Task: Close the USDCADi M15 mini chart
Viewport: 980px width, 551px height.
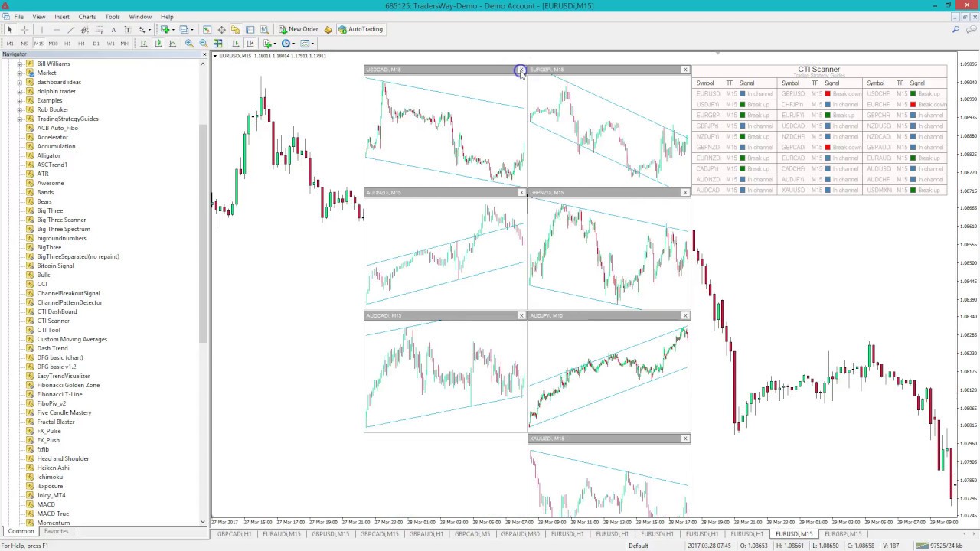Action: pos(521,70)
